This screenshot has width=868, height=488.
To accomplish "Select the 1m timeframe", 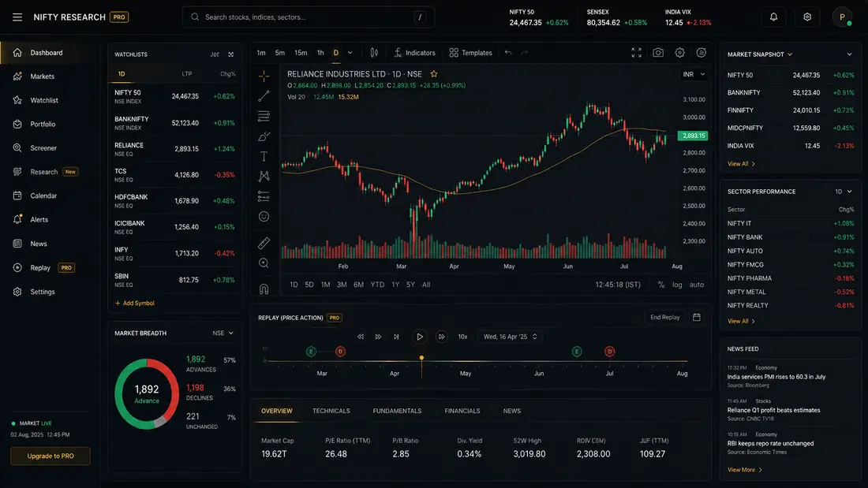I will pos(261,53).
